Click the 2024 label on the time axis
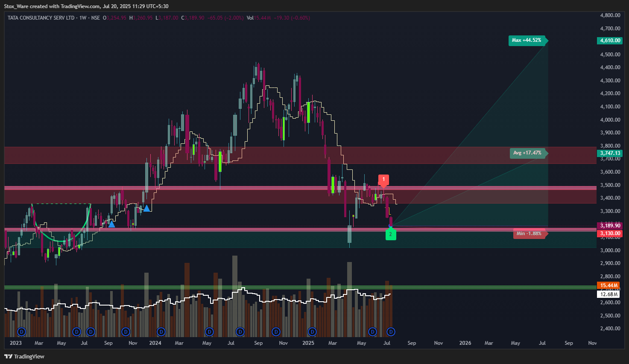 point(155,343)
